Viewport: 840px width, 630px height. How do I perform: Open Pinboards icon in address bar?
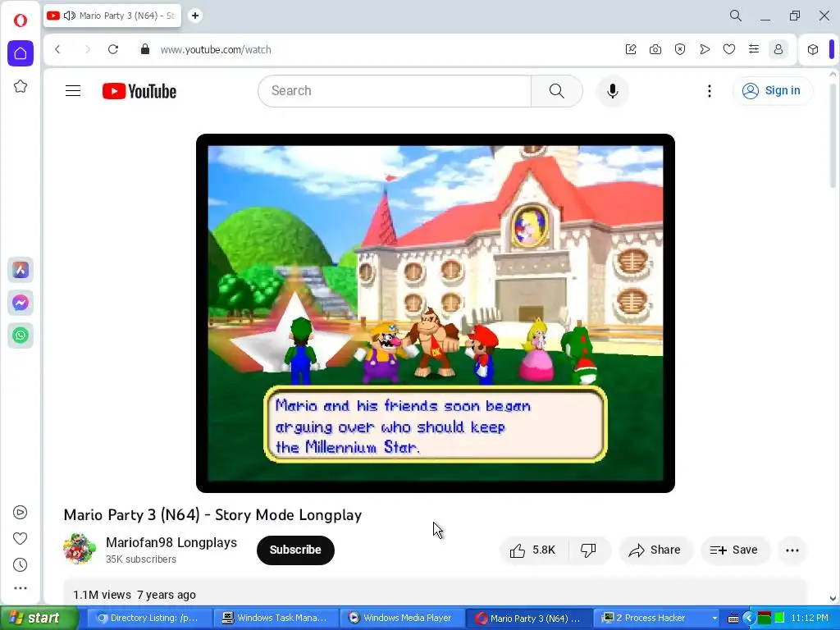(x=631, y=49)
